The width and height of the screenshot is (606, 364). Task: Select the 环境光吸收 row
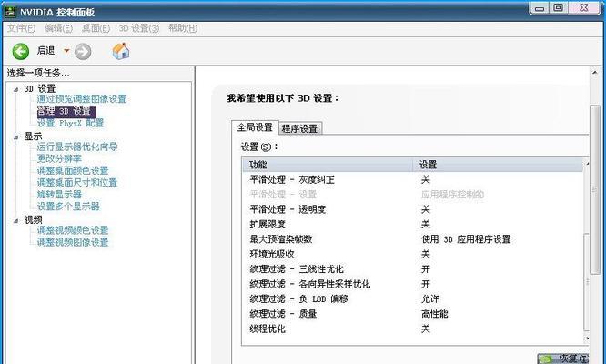412,254
